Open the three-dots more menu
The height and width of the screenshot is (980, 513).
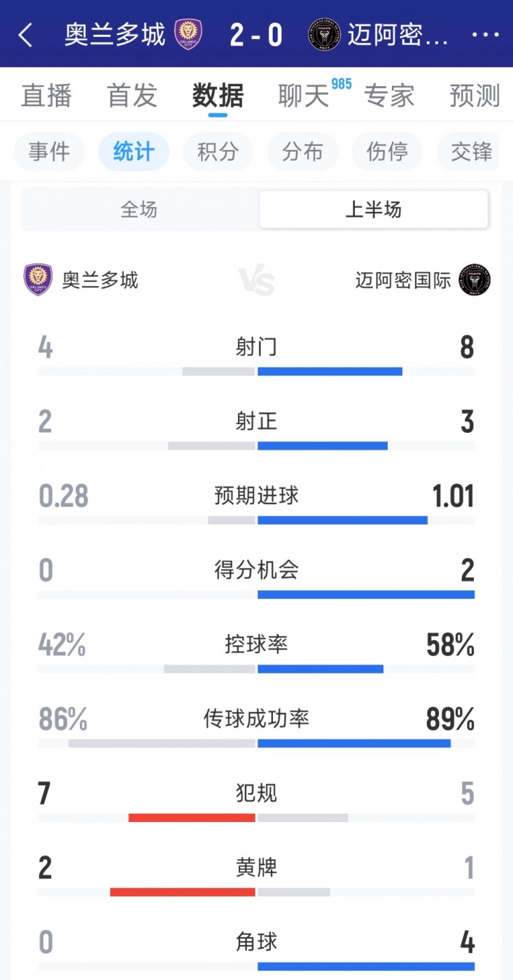click(x=485, y=35)
